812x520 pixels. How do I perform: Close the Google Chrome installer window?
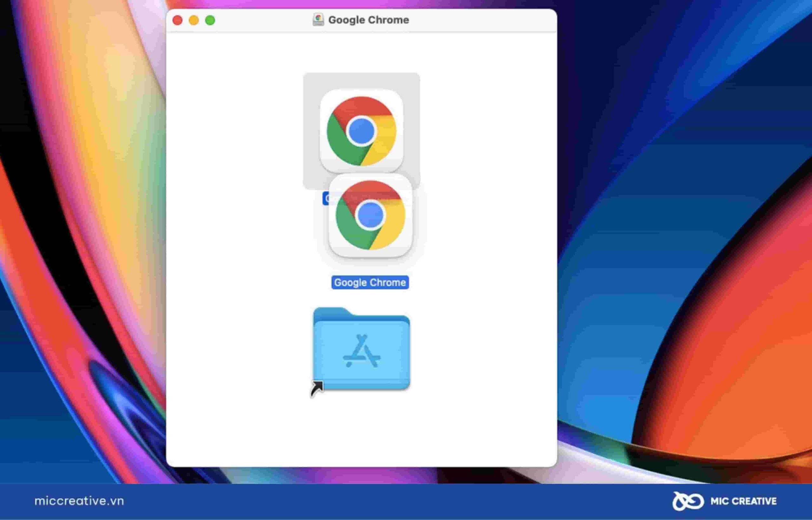click(177, 20)
